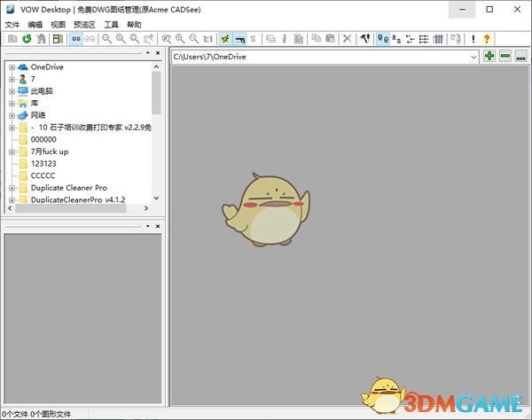This screenshot has width=532, height=420.
Task: Open the 编辑 menu
Action: [x=35, y=25]
